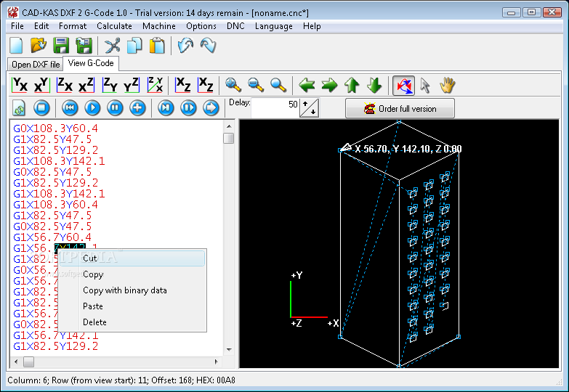Image resolution: width=569 pixels, height=392 pixels.
Task: Choose Cut from the context menu
Action: pyautogui.click(x=132, y=258)
